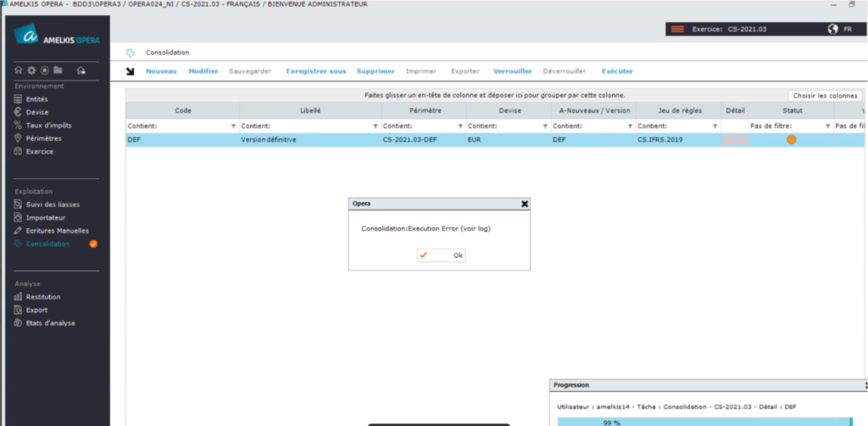This screenshot has height=426, width=868.
Task: Click Enregistrer sous in the toolbar
Action: 316,71
